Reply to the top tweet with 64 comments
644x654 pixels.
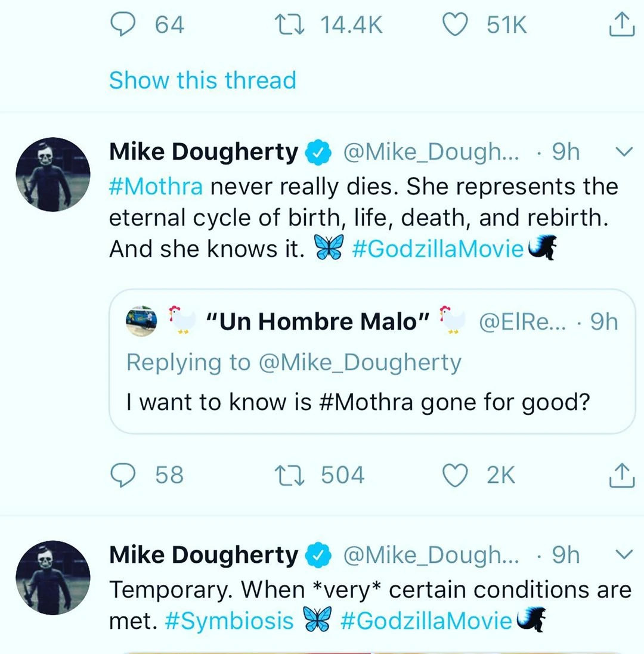point(124,24)
